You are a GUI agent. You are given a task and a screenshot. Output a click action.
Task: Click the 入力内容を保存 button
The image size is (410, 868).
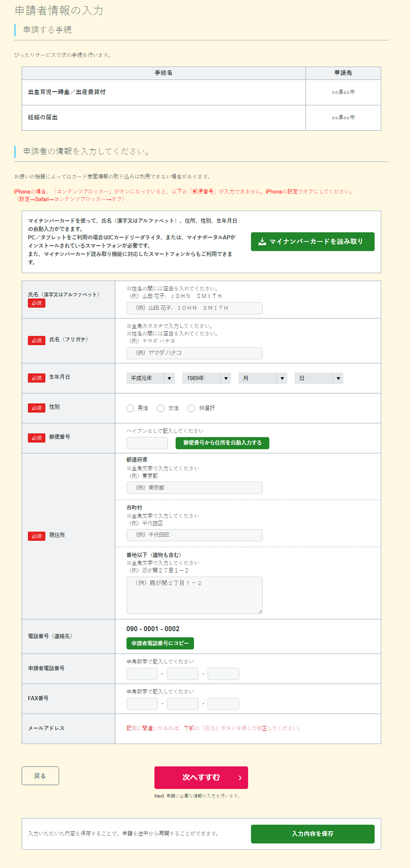(x=313, y=834)
